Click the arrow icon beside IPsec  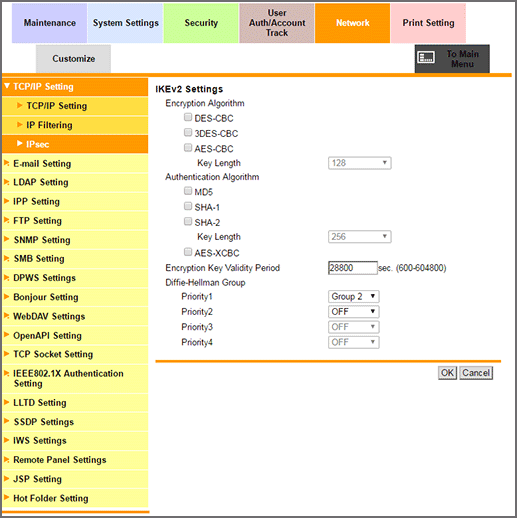[x=20, y=143]
